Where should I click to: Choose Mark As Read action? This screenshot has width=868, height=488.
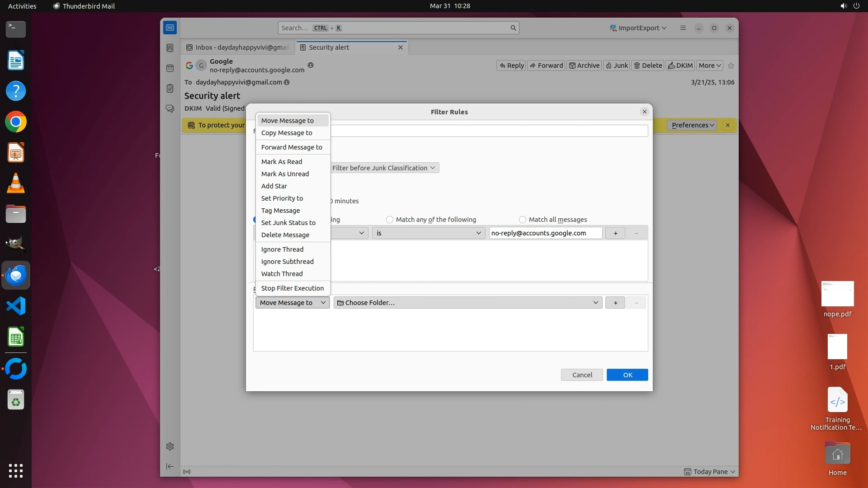pos(282,162)
